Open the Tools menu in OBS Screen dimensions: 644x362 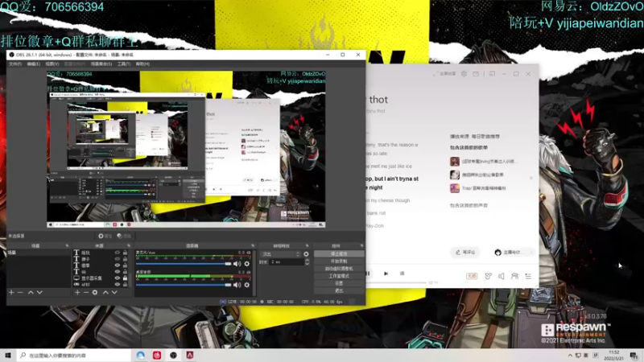click(124, 64)
